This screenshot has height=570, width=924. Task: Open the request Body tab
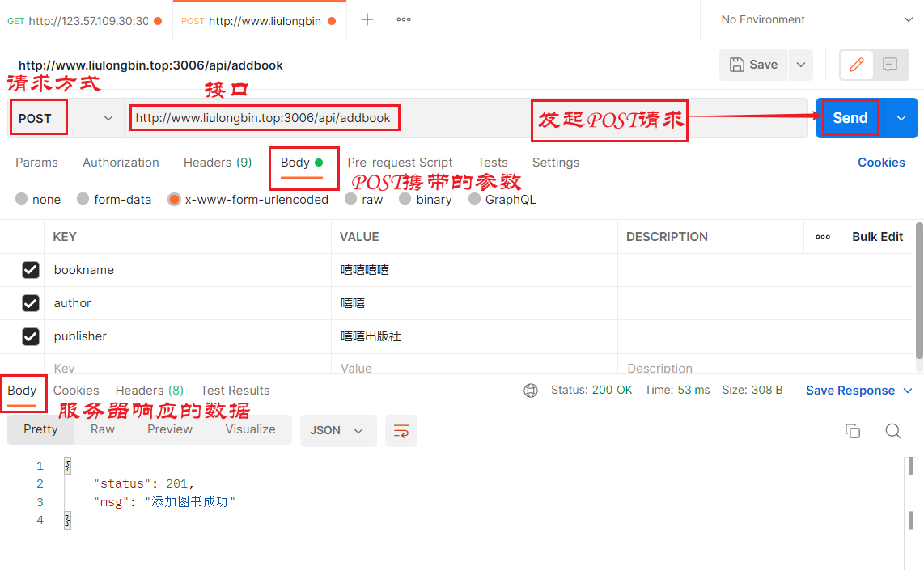click(302, 163)
